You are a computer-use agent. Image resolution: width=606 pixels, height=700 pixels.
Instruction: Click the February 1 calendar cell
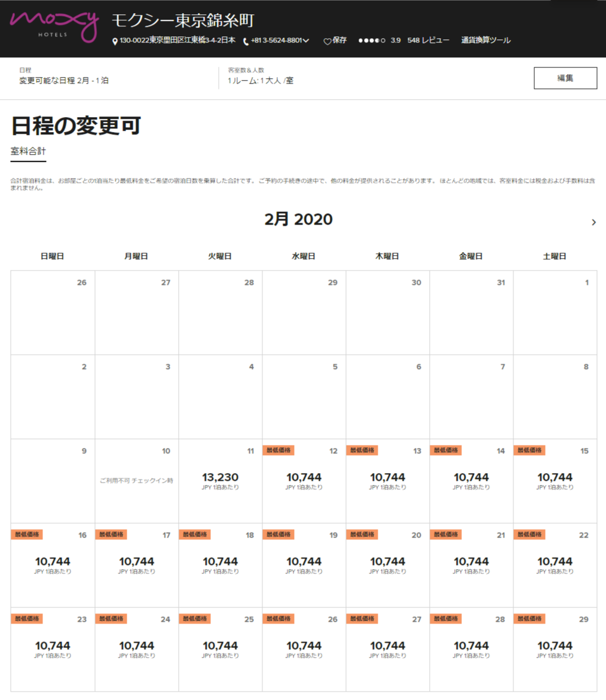pyautogui.click(x=555, y=312)
